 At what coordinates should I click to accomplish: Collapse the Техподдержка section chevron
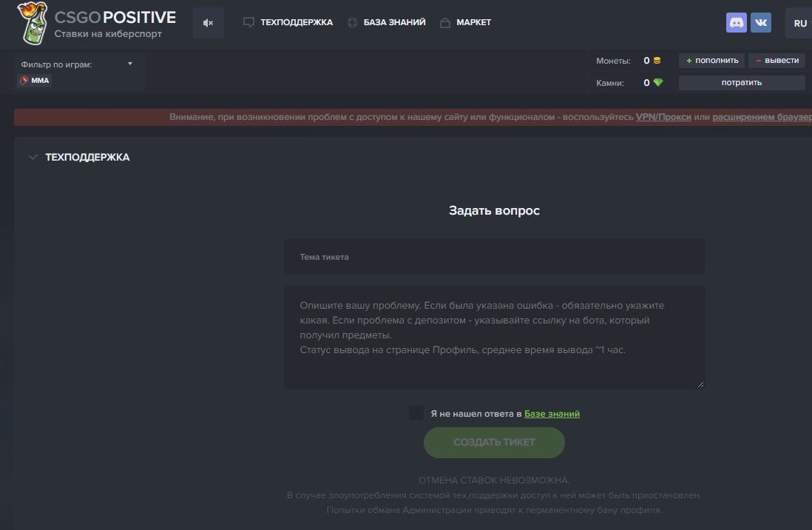pyautogui.click(x=33, y=157)
